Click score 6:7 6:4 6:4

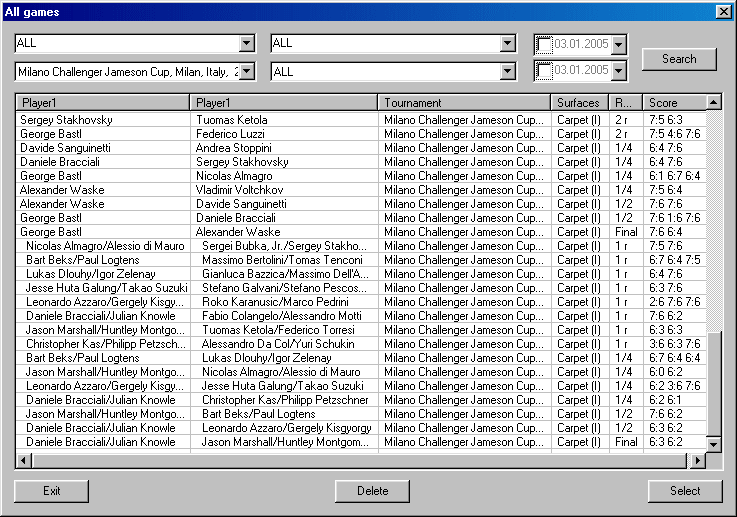674,358
